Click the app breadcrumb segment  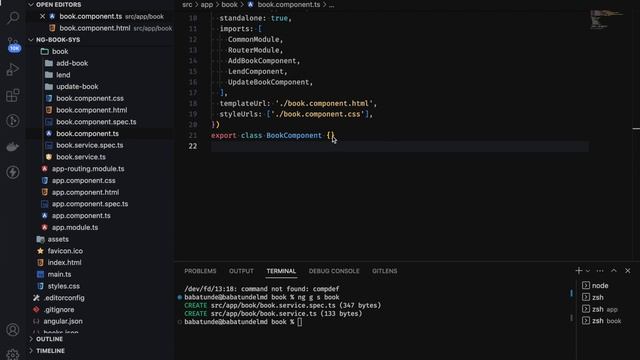(207, 4)
